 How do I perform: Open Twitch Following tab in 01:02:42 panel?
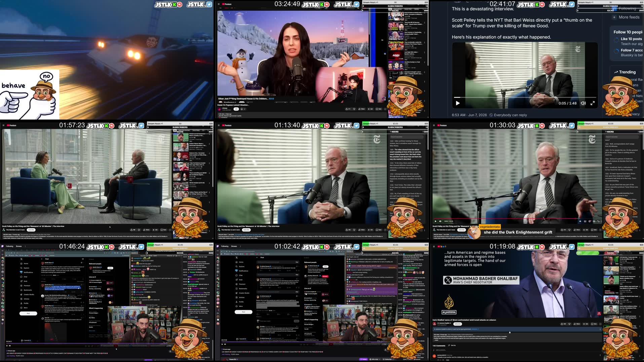[225, 246]
